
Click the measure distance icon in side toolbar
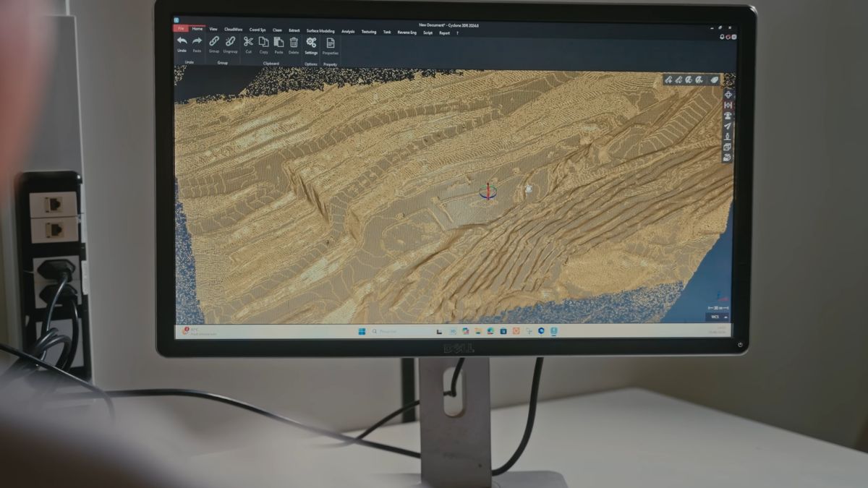728,106
